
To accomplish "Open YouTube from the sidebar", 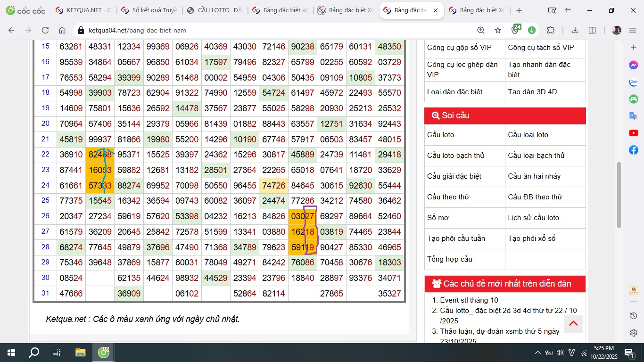I will pyautogui.click(x=634, y=133).
